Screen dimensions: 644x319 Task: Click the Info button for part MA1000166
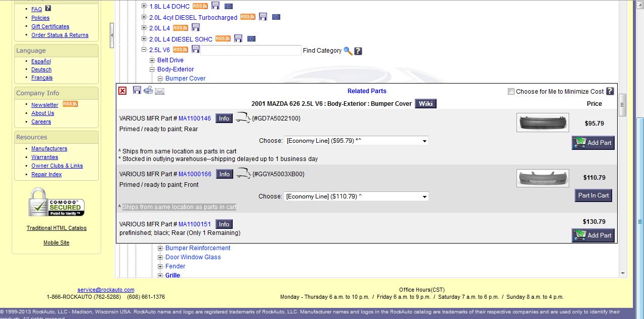tap(224, 174)
